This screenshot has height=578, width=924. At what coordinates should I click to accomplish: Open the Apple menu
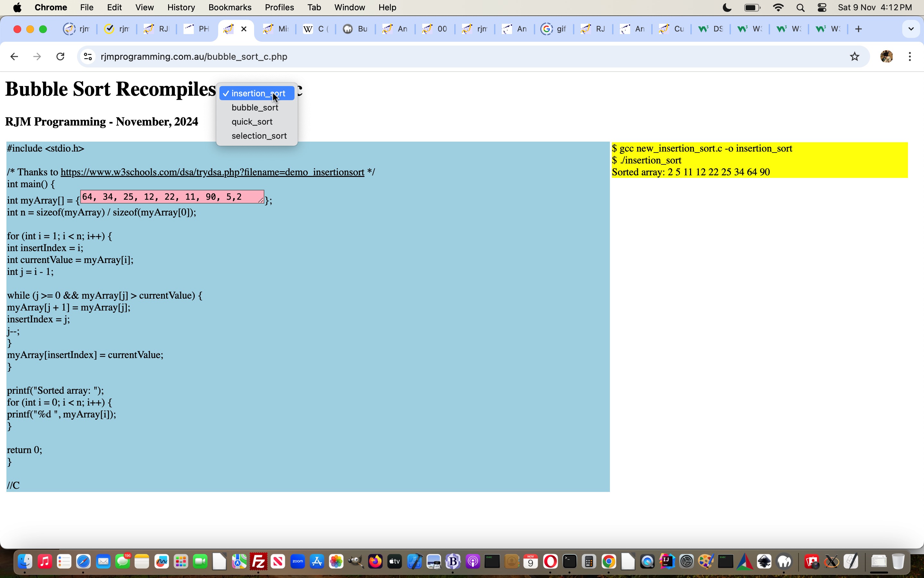[x=17, y=8]
